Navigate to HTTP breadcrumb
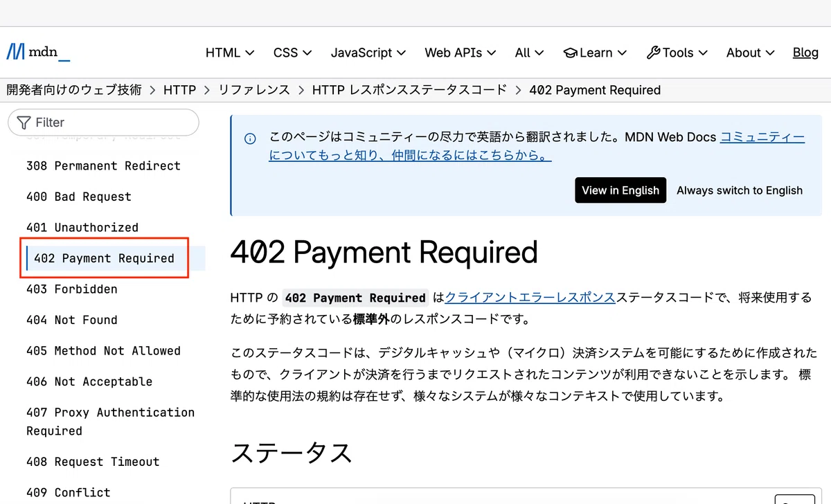Screen dimensions: 831x504 click(179, 90)
